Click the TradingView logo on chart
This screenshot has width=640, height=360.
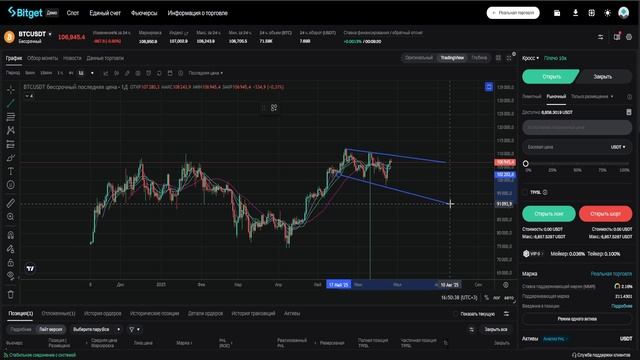tap(30, 268)
